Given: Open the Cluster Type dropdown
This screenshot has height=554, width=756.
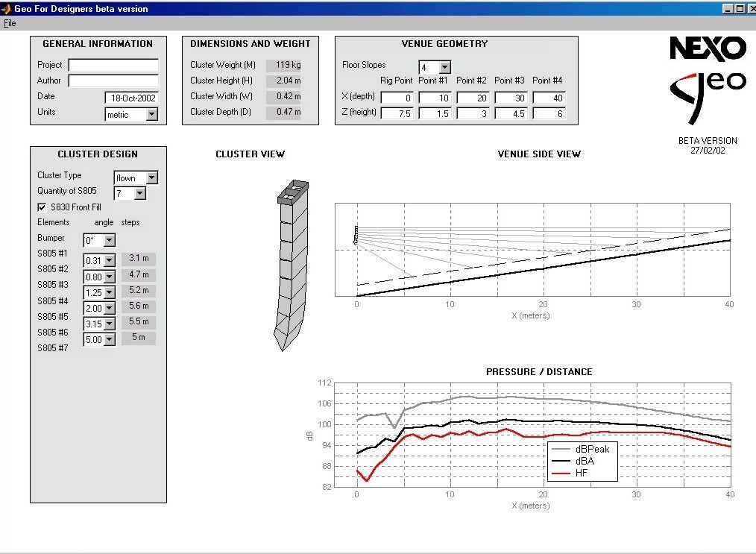Looking at the screenshot, I should [x=151, y=178].
